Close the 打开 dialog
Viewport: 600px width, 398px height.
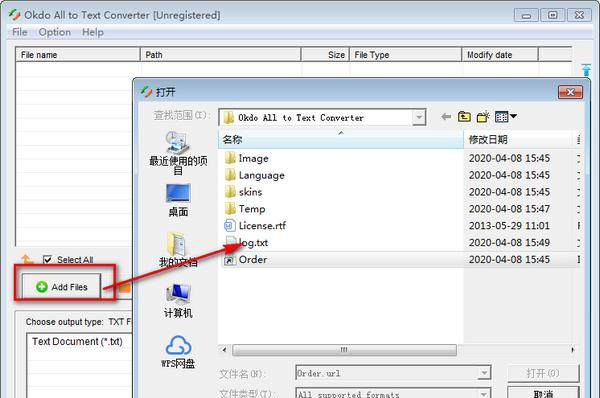point(570,92)
